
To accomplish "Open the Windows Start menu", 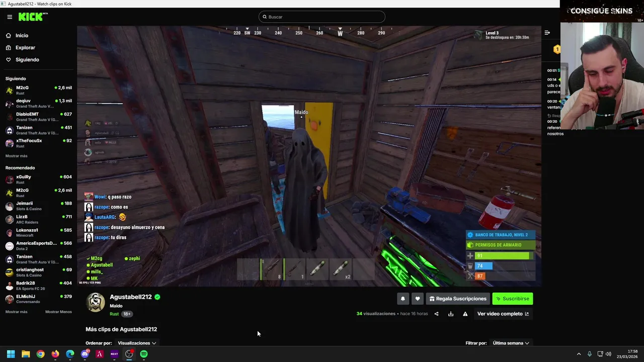I will pyautogui.click(x=11, y=354).
